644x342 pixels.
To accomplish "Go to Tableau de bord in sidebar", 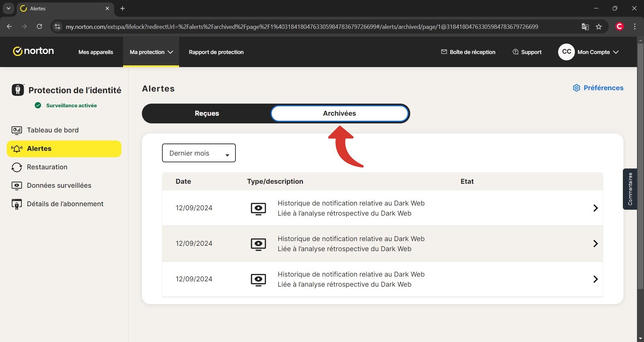I will [53, 130].
